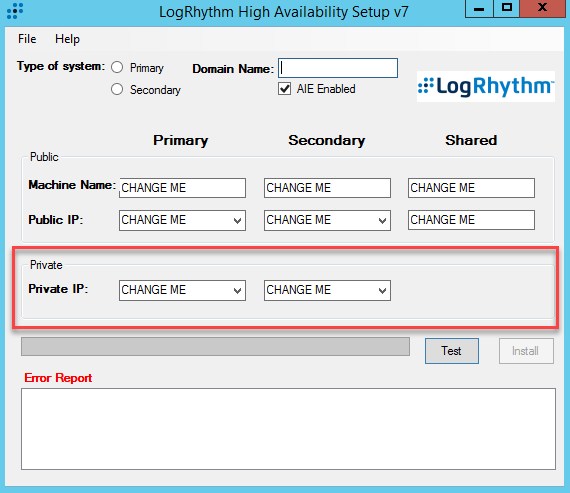Click the LogRhythm logo image
The width and height of the screenshot is (570, 493).
point(486,87)
